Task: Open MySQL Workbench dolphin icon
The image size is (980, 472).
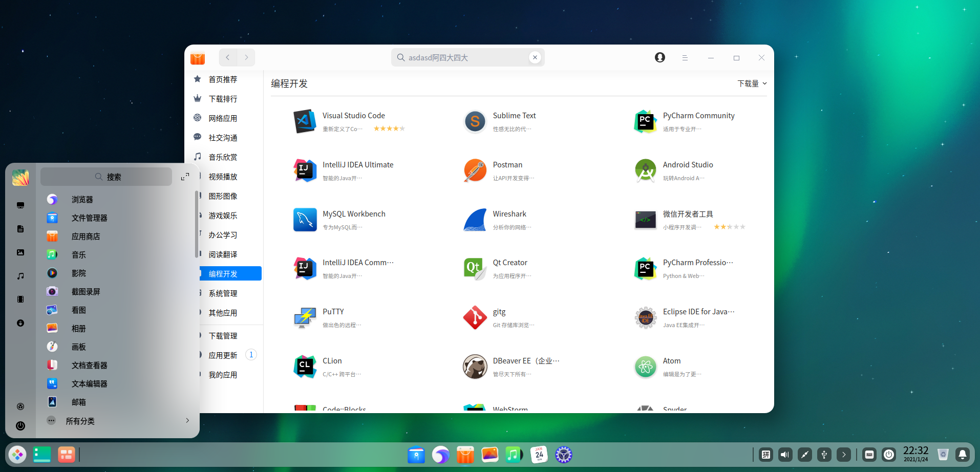Action: [305, 220]
